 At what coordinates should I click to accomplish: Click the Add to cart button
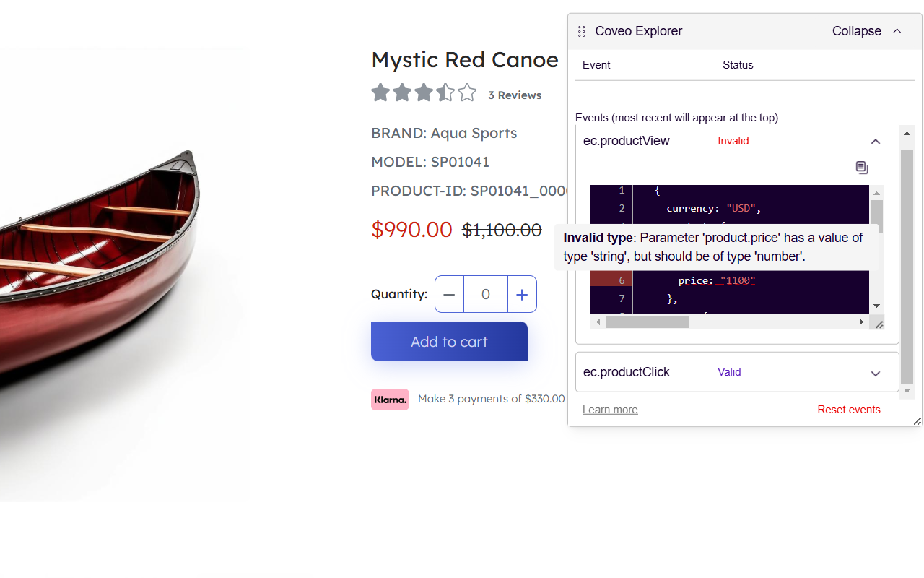[x=449, y=342]
